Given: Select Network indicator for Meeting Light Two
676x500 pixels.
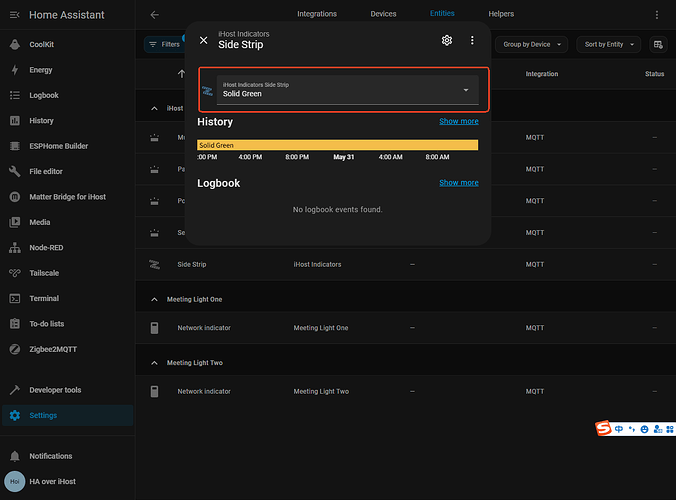Looking at the screenshot, I should [x=406, y=391].
